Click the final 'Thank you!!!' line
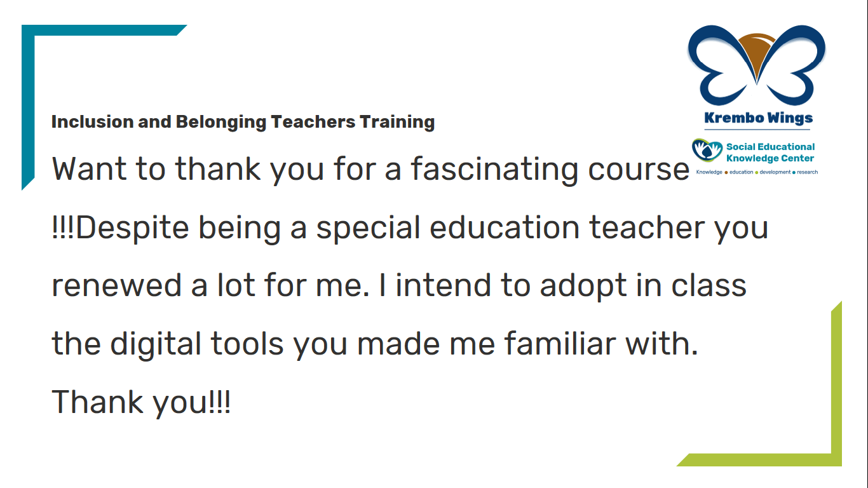Screen dimensions: 868x488 pyautogui.click(x=141, y=403)
